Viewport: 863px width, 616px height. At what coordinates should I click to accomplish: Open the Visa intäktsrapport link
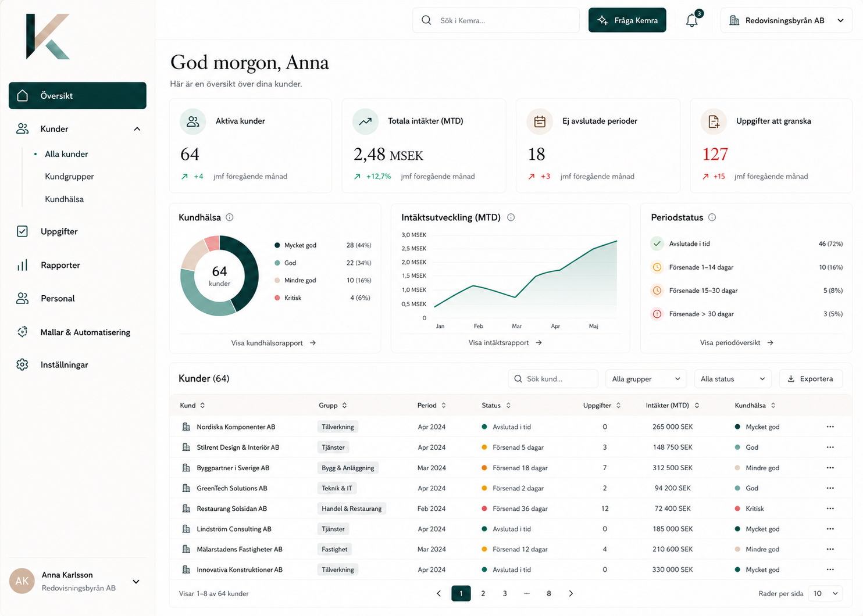pos(505,343)
